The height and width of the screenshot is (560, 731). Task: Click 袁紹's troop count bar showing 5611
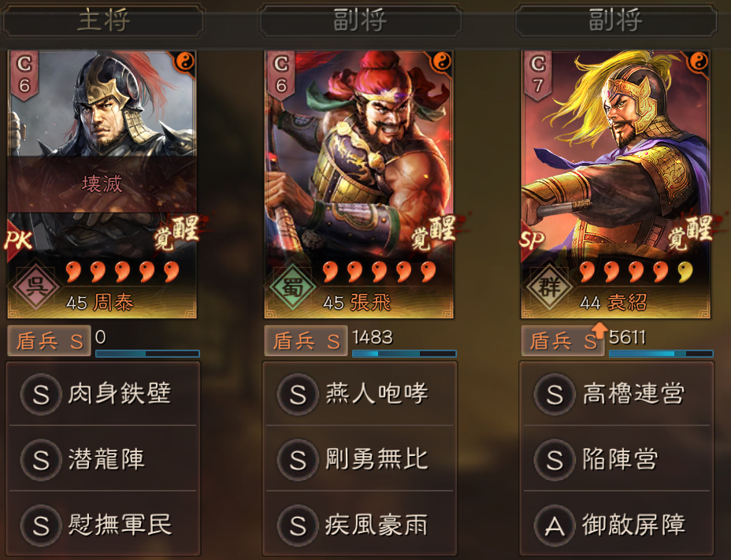pos(661,354)
